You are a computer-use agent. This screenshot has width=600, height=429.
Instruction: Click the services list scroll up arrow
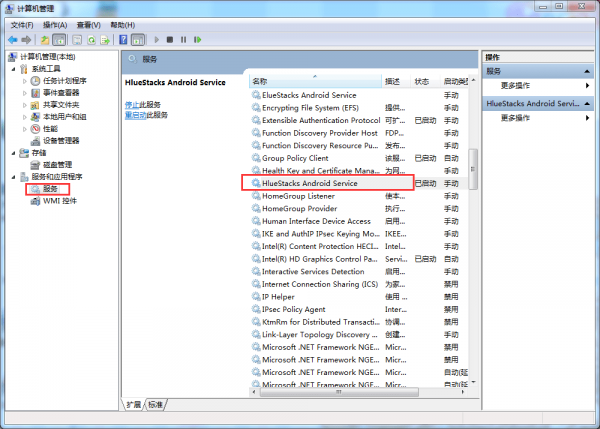point(474,80)
